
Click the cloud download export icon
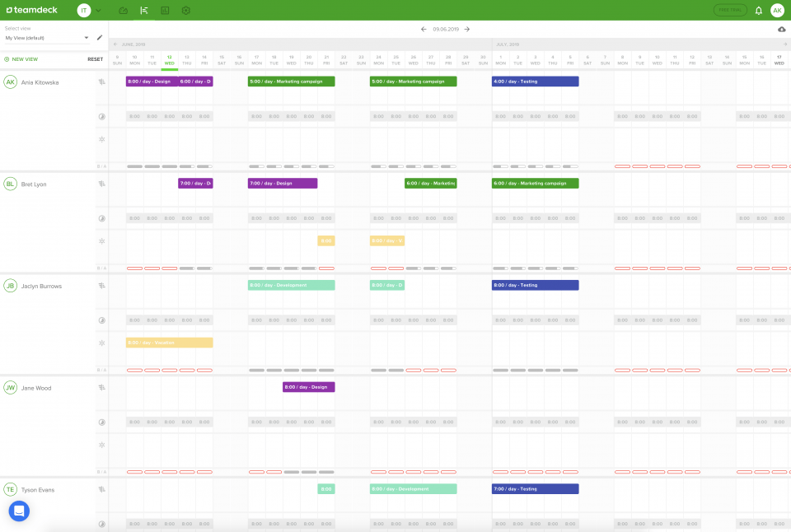point(781,30)
